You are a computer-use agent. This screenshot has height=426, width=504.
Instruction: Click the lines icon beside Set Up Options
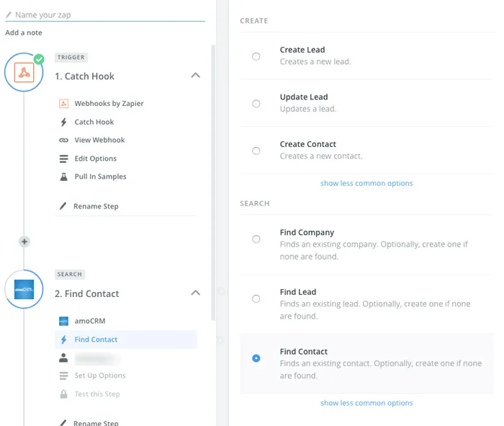pyautogui.click(x=63, y=376)
